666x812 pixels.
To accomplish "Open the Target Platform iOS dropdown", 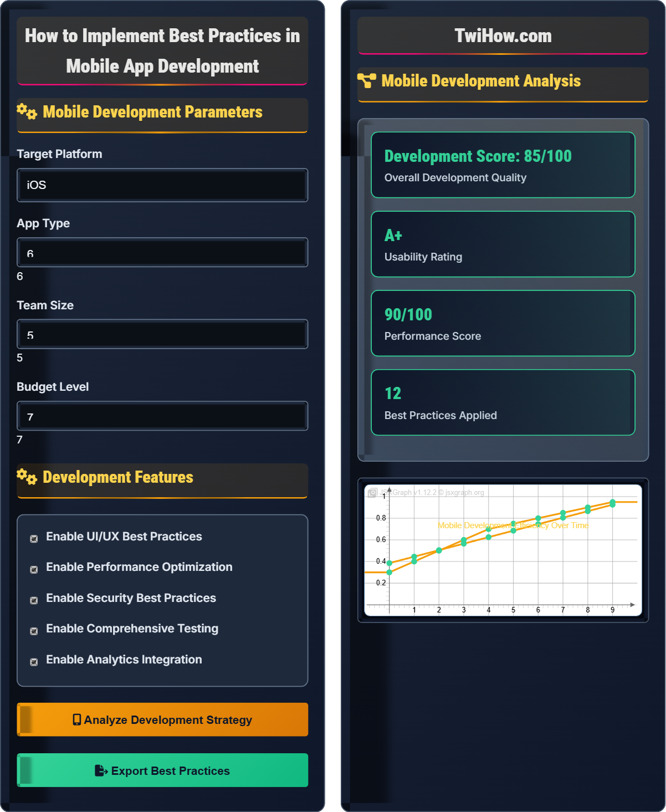I will [162, 185].
